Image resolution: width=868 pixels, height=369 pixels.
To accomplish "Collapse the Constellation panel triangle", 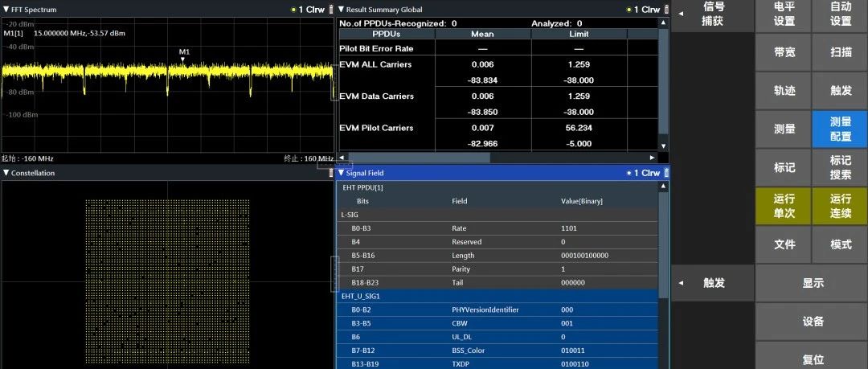I will click(x=6, y=173).
